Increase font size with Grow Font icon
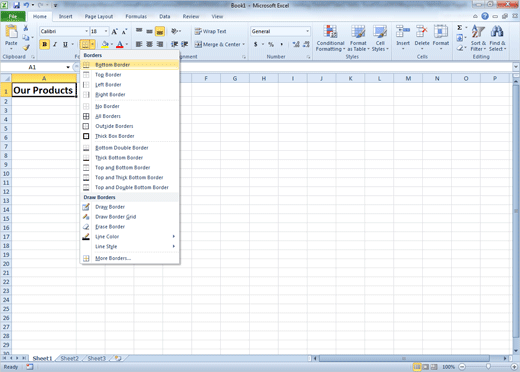520x372 pixels. (114, 32)
